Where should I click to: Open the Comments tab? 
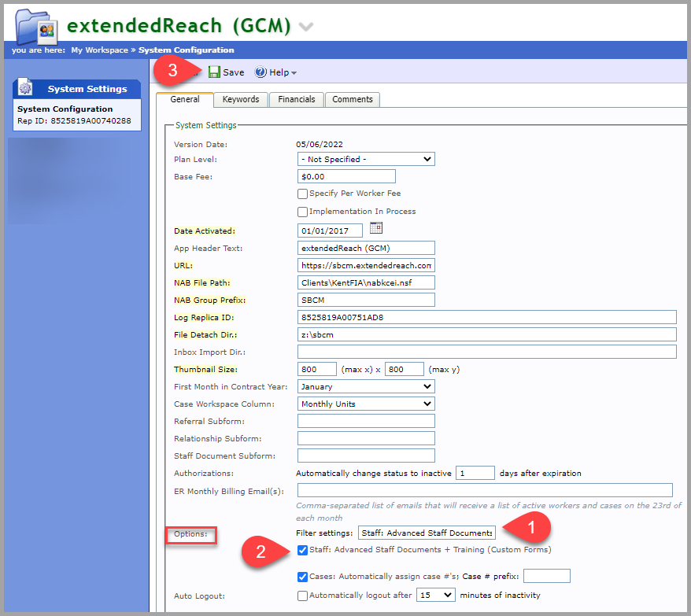pos(353,100)
